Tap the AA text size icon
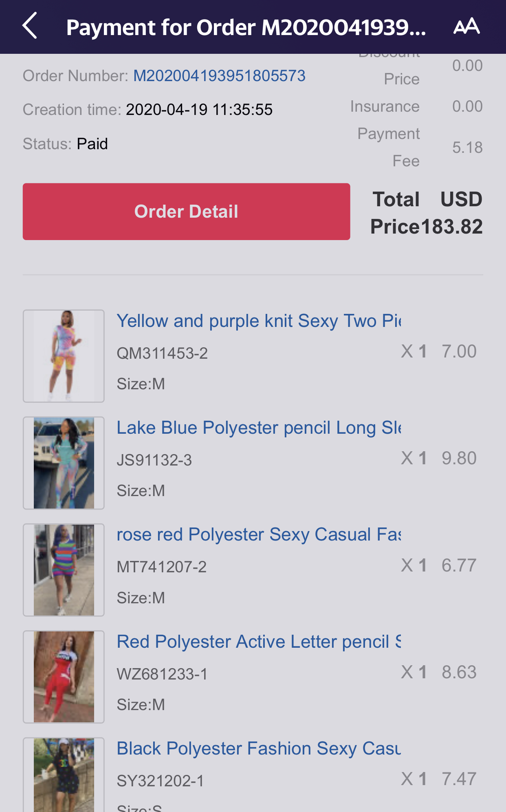This screenshot has height=812, width=506. 466,26
